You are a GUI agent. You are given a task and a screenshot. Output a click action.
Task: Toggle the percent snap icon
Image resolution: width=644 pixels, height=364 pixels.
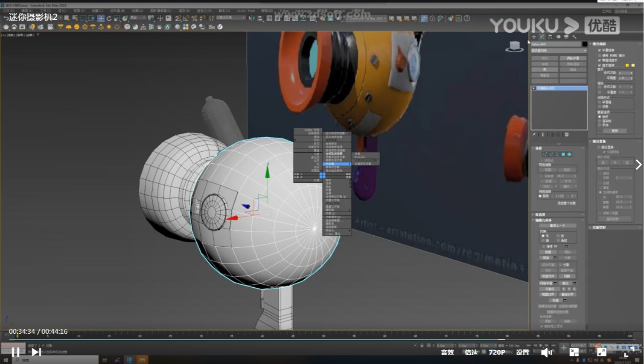coord(194,18)
